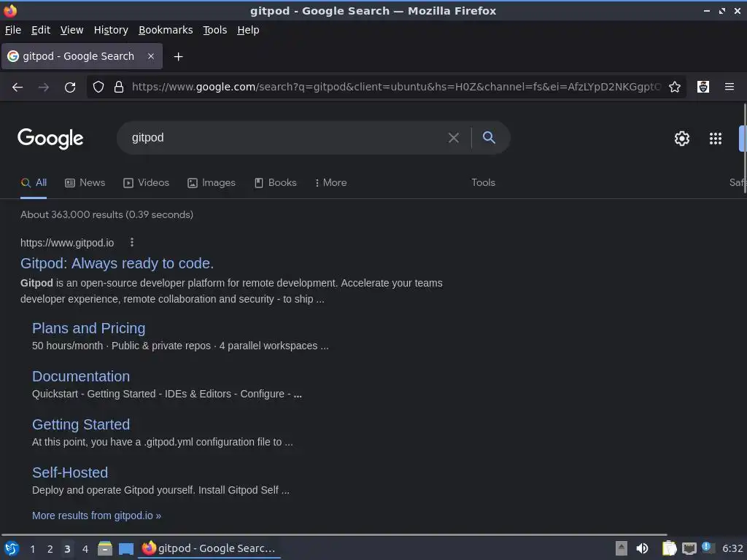747x560 pixels.
Task: Click the forward navigation arrow
Action: pos(44,87)
